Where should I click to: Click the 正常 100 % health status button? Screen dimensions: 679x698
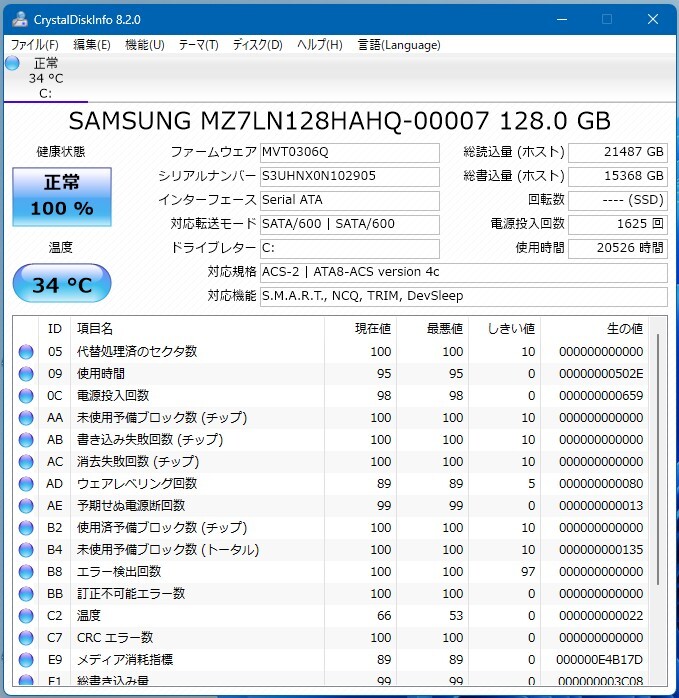pos(62,197)
